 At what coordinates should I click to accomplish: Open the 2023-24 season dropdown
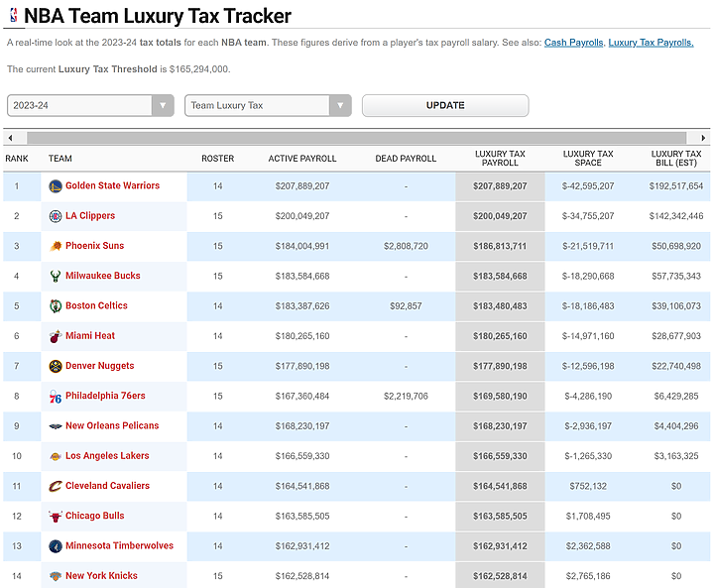(x=90, y=106)
